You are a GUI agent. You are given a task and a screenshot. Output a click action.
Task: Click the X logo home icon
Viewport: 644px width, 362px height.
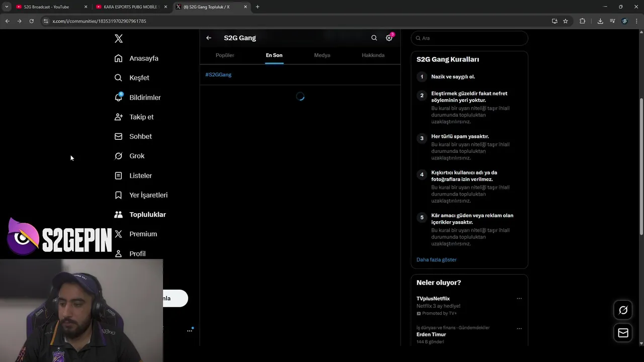119,39
